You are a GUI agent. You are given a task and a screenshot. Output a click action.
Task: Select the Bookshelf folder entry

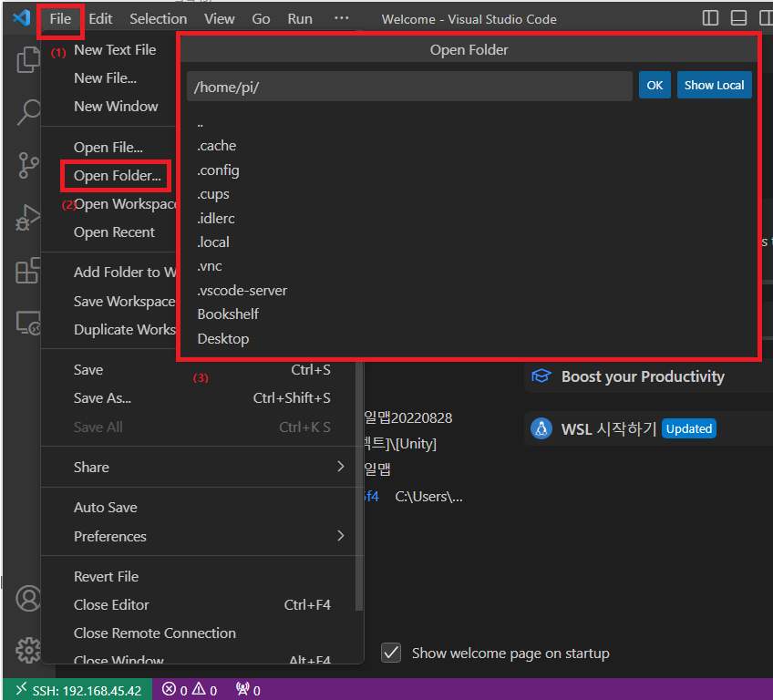469,314
